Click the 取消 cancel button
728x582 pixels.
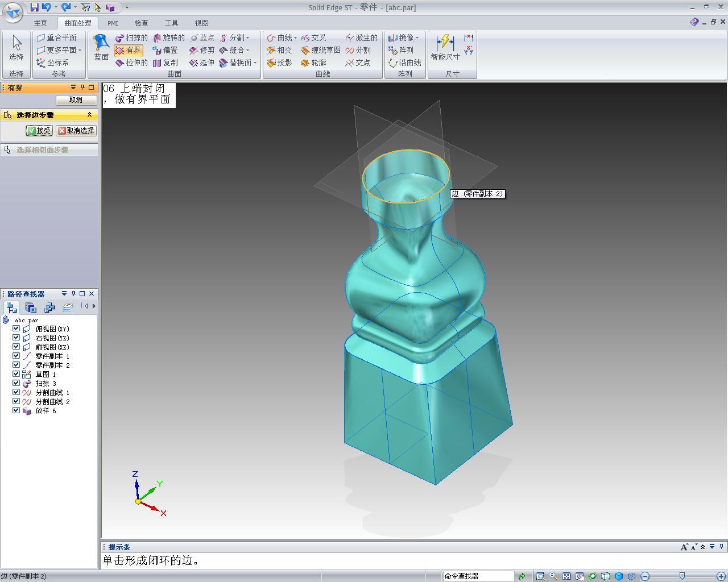tap(76, 100)
